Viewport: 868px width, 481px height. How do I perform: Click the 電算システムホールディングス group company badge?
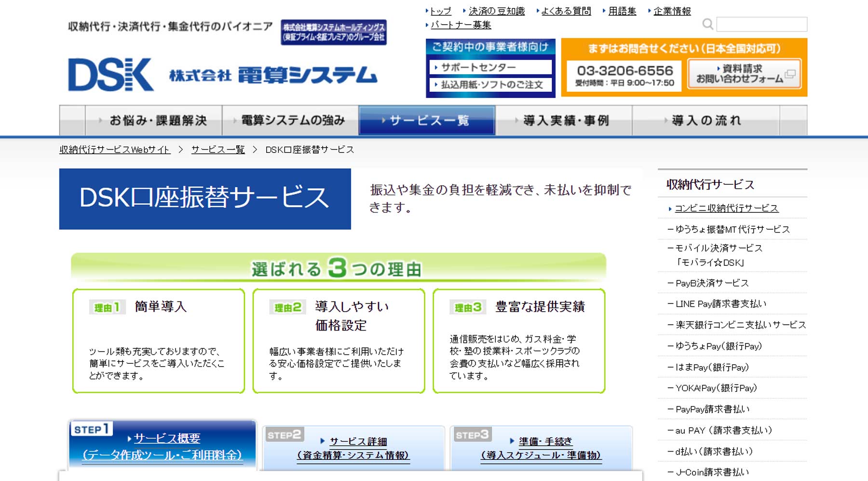[334, 33]
